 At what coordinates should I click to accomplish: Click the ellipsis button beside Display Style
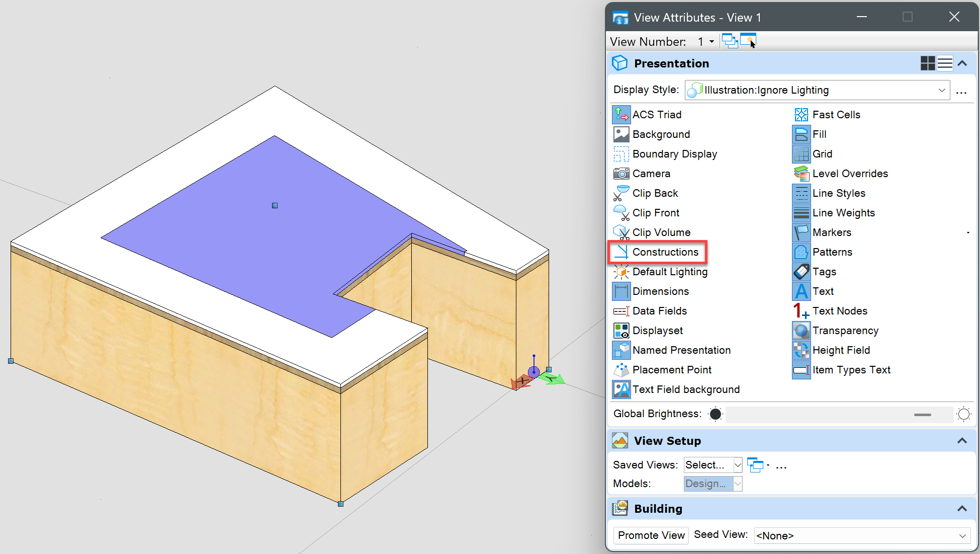pyautogui.click(x=961, y=91)
